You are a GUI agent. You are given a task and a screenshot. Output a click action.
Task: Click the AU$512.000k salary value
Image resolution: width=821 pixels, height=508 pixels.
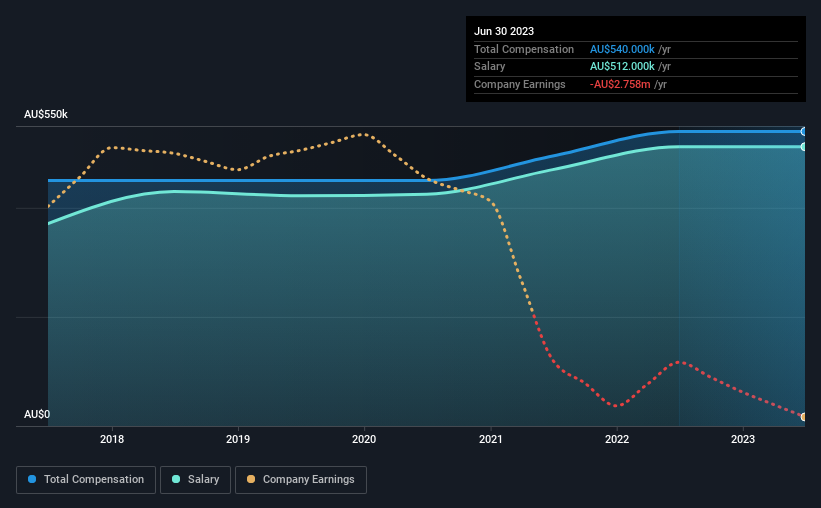tap(622, 67)
